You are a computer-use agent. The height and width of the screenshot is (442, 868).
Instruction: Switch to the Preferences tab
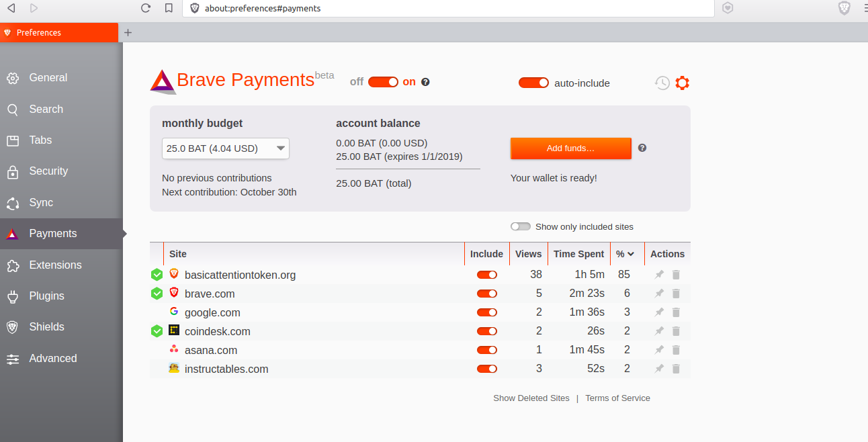pos(59,32)
